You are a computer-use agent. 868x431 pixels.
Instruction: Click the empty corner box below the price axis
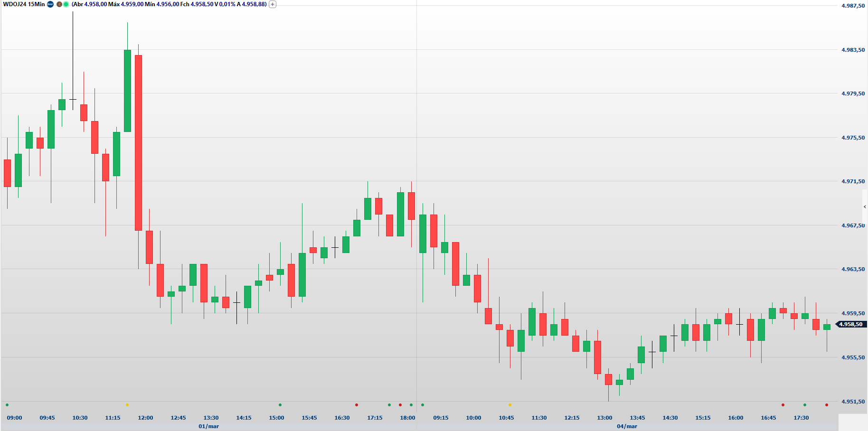pos(853,422)
